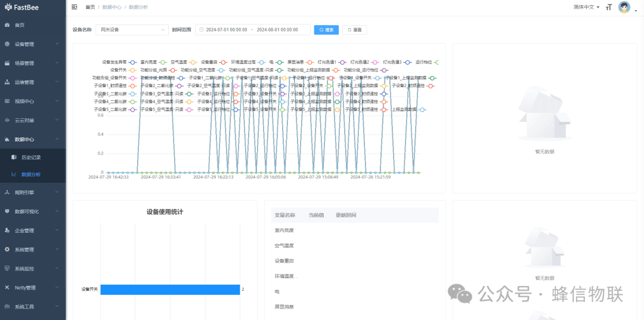Select the 电 row in variable table
644x320 pixels.
355,291
